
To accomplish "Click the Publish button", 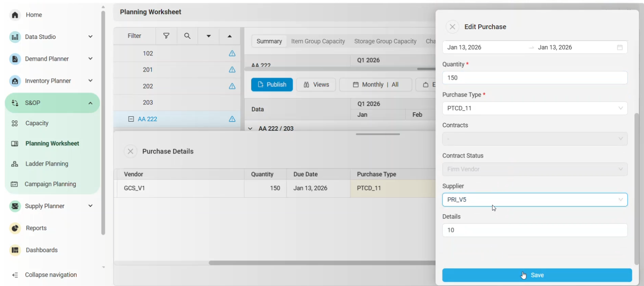I will click(272, 85).
